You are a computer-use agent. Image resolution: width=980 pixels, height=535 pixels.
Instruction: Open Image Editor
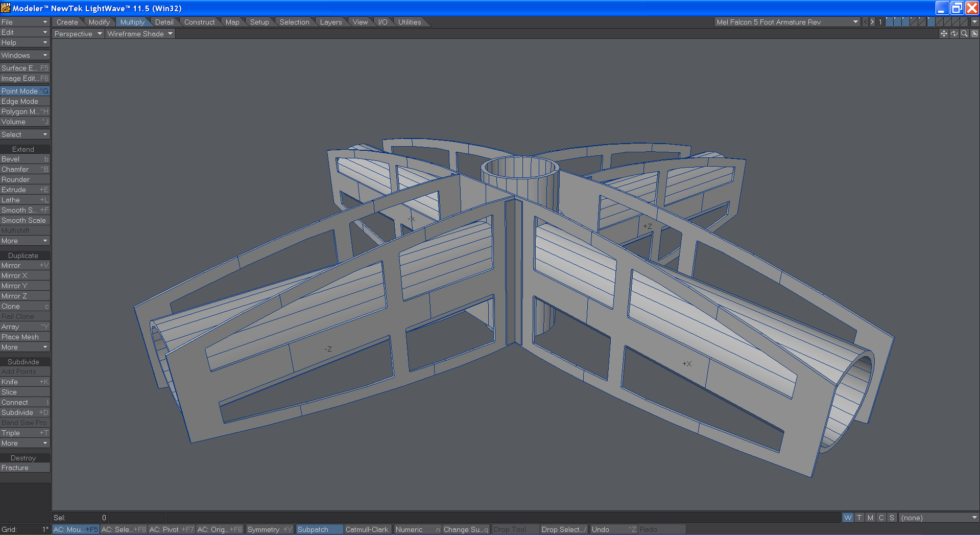pyautogui.click(x=25, y=78)
